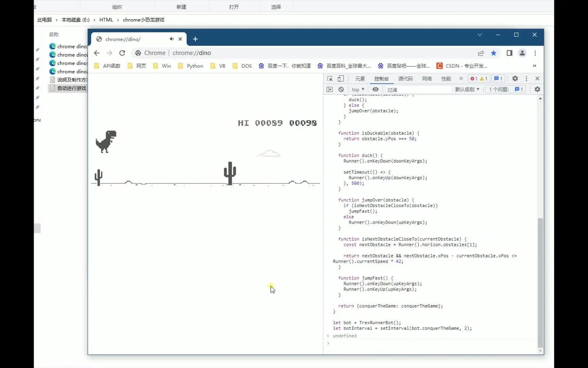The width and height of the screenshot is (588, 368).
Task: Open the Chrome tab search chevron
Action: point(480,35)
